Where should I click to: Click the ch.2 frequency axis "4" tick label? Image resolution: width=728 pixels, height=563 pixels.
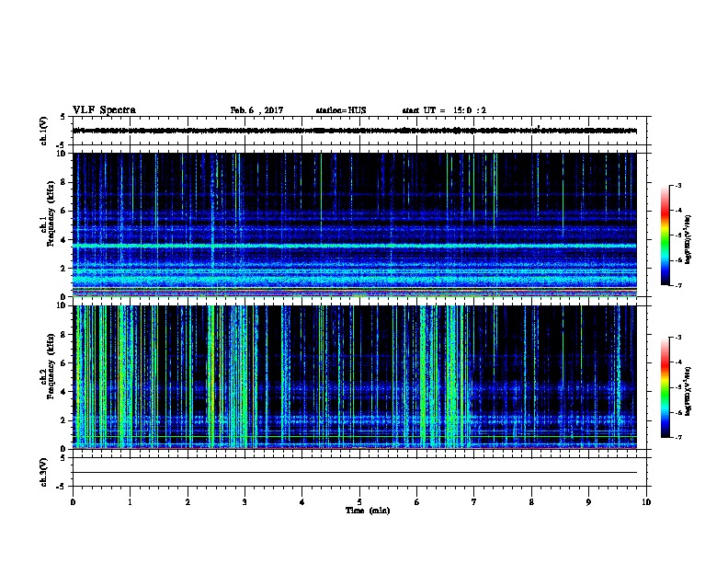tap(64, 392)
